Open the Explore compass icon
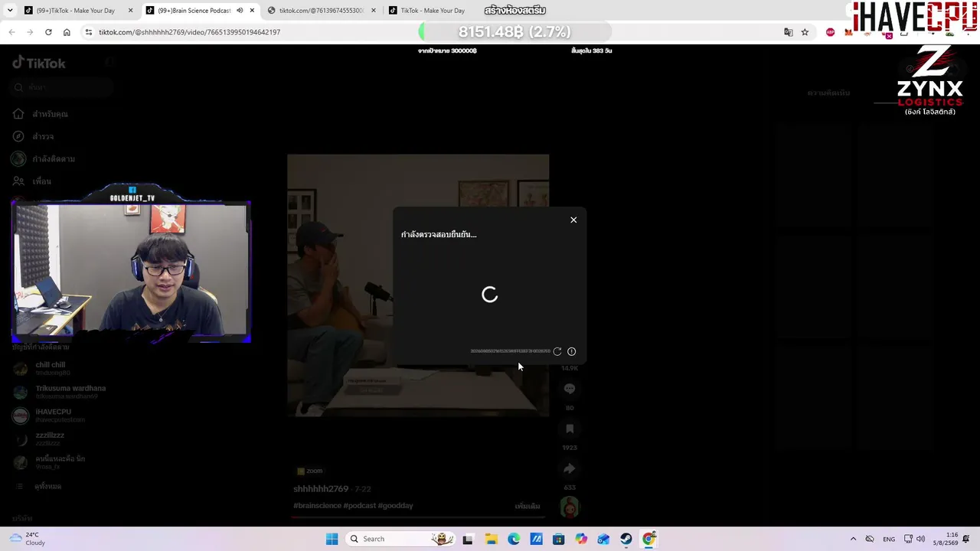This screenshot has height=551, width=980. (x=18, y=136)
